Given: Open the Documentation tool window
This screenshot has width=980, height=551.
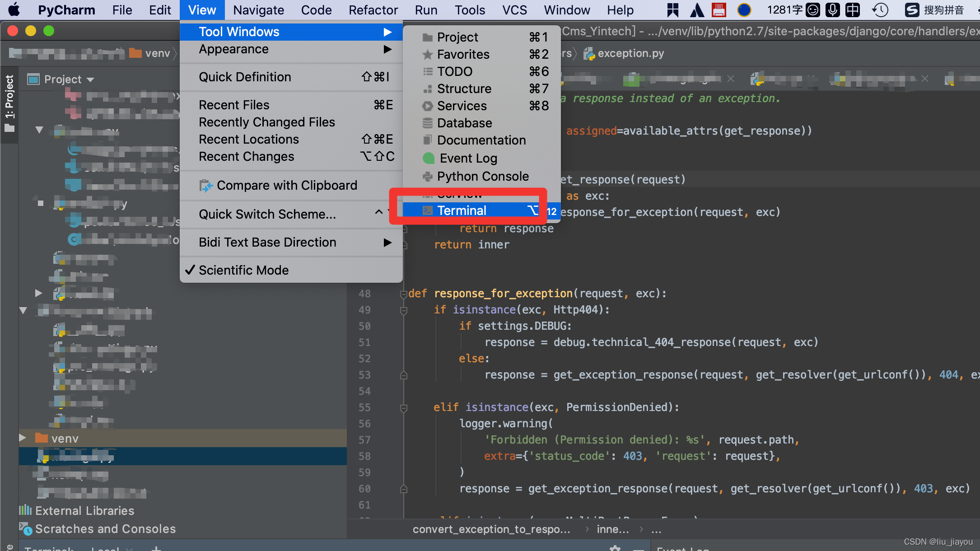Looking at the screenshot, I should pos(481,140).
